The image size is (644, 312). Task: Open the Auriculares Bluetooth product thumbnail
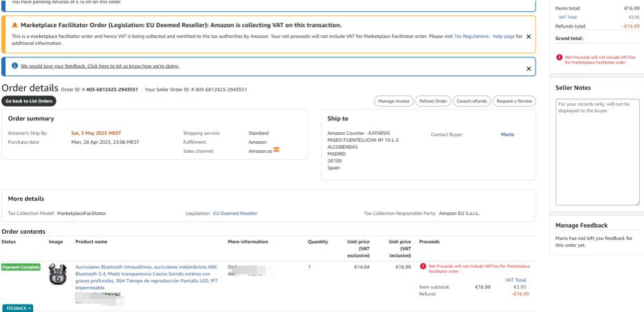pyautogui.click(x=57, y=275)
